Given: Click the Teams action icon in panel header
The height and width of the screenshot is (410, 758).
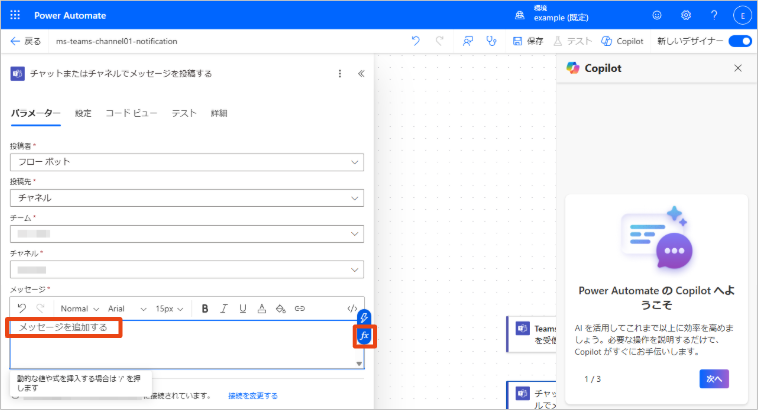Looking at the screenshot, I should pyautogui.click(x=17, y=73).
